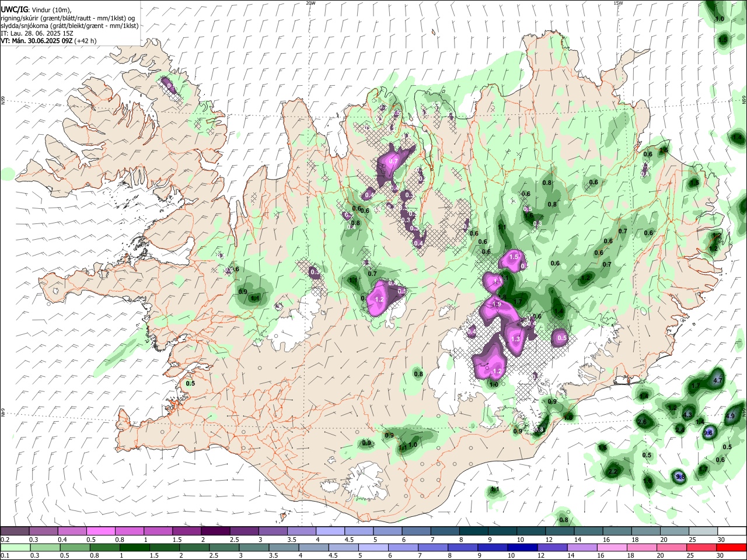This screenshot has width=747, height=560.
Task: Click the palest green 0.1 swatch on lower scale
Action: coord(15,547)
